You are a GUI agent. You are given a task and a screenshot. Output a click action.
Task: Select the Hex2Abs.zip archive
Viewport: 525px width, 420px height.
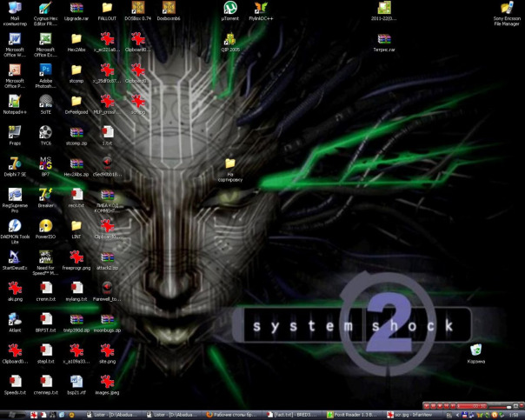76,167
